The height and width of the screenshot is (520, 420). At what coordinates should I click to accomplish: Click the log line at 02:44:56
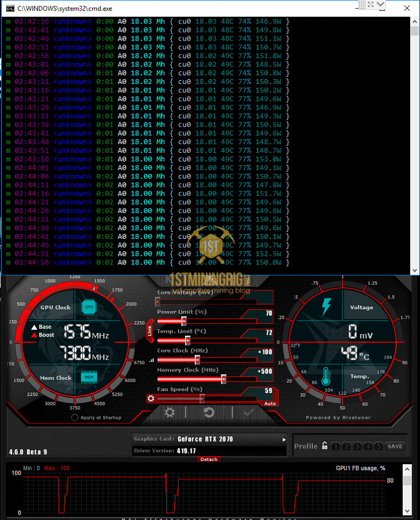point(148,263)
